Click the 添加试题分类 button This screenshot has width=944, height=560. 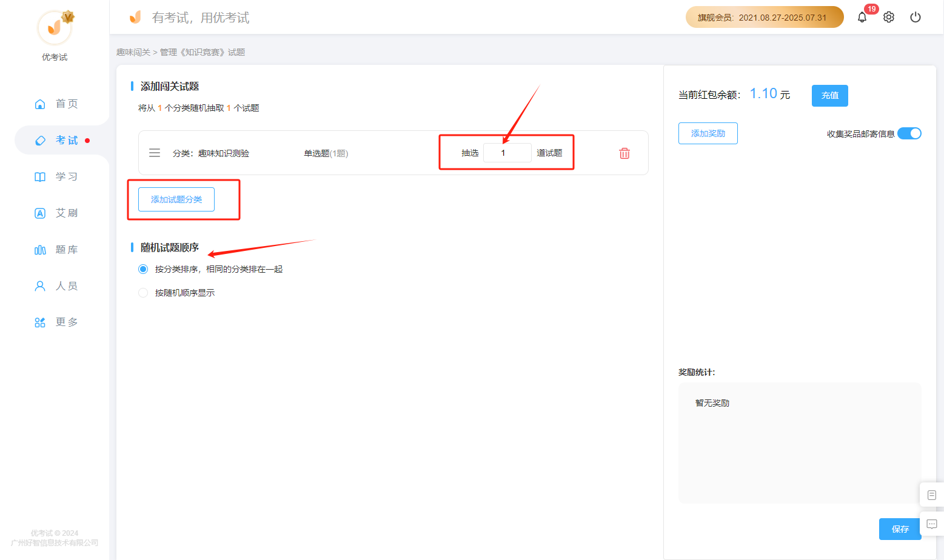[x=176, y=199]
